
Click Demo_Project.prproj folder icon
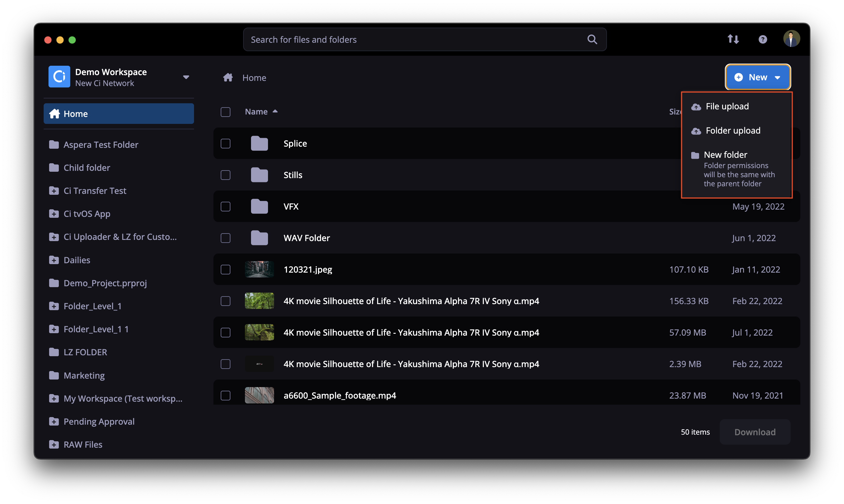pos(54,283)
